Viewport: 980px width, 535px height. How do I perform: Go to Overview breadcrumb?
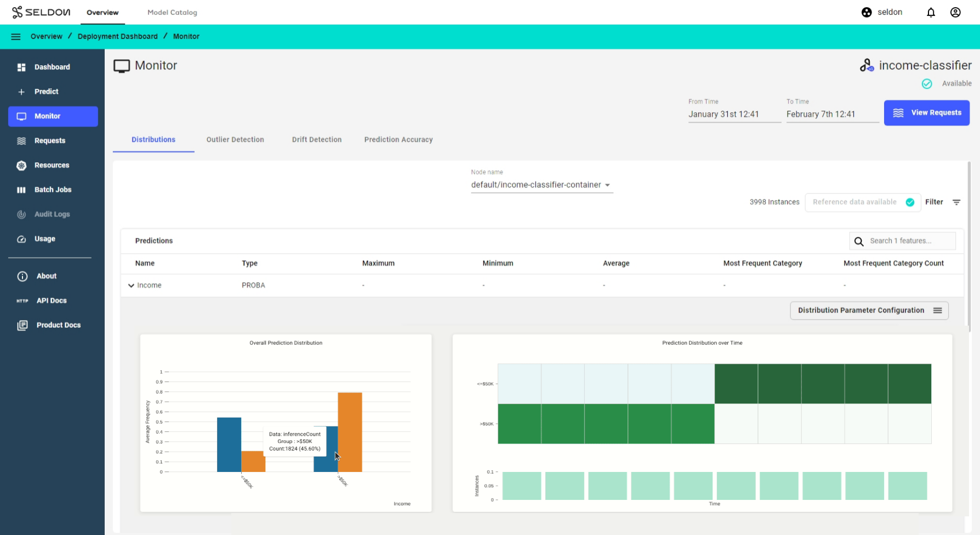click(x=47, y=37)
